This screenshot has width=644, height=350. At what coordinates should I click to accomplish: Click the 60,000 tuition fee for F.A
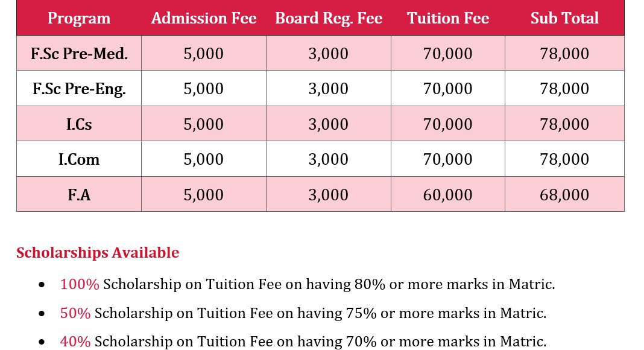click(x=448, y=195)
